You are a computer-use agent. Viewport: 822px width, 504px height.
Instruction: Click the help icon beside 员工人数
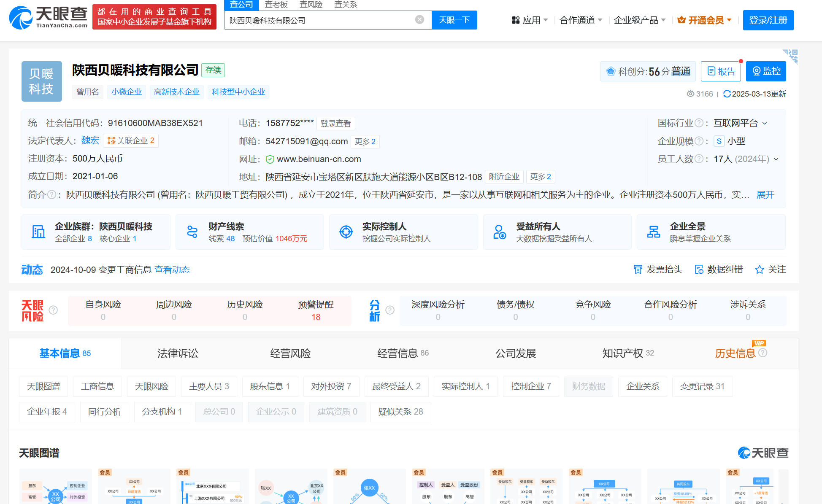tap(699, 159)
